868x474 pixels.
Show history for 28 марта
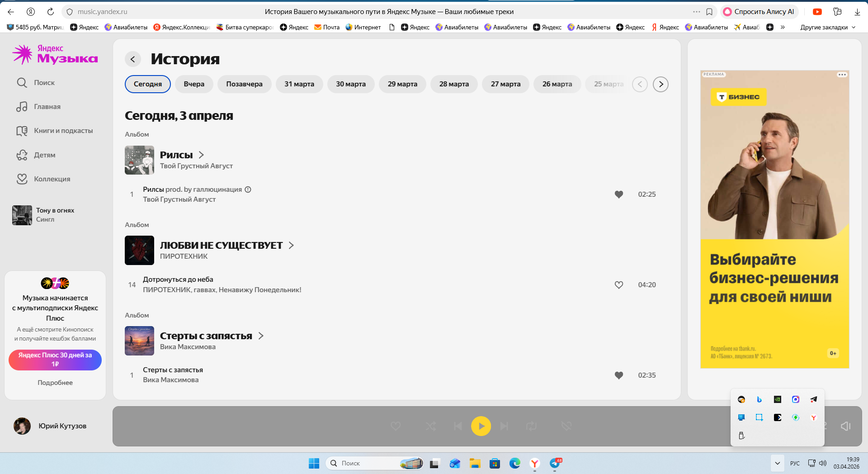tap(454, 84)
